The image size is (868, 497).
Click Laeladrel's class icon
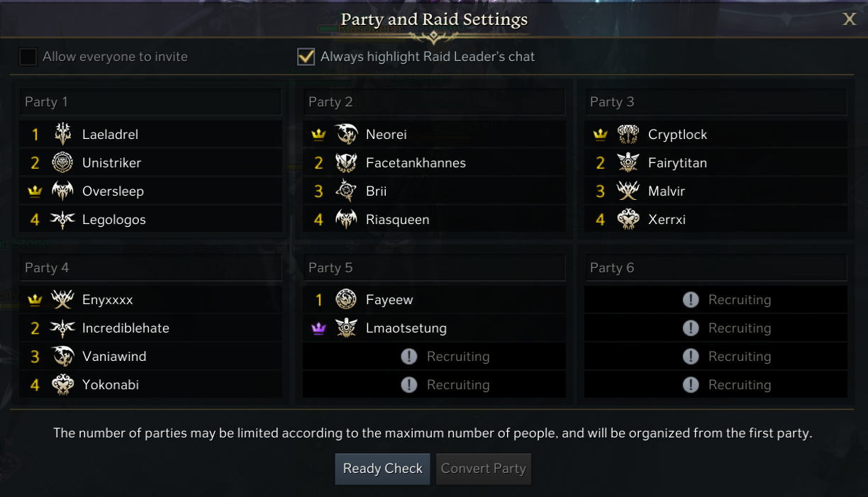tap(63, 134)
